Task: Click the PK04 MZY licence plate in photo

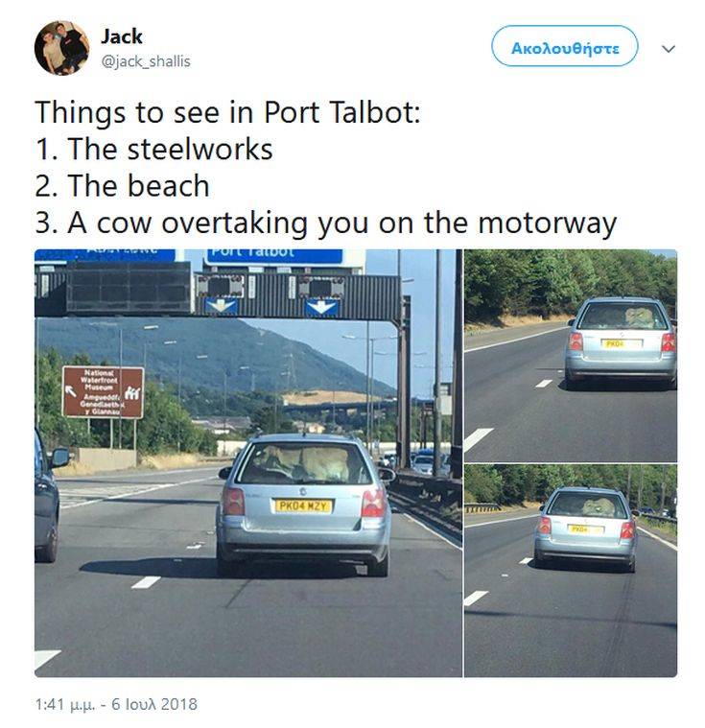Action: 303,505
